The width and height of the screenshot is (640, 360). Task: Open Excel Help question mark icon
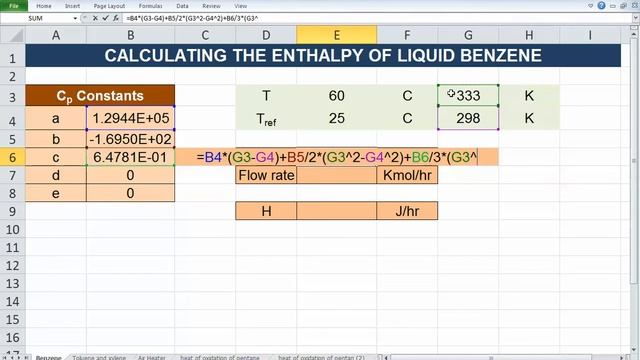pos(601,6)
